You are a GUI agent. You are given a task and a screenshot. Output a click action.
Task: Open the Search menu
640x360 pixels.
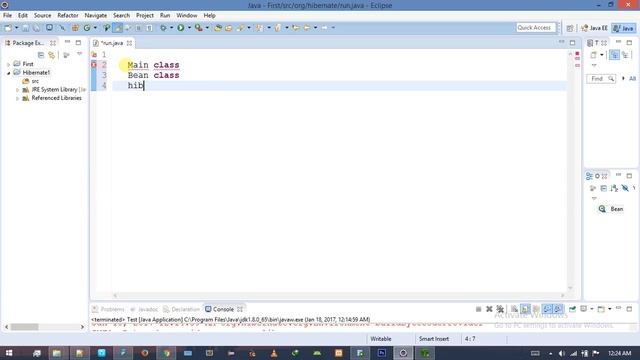tap(121, 15)
